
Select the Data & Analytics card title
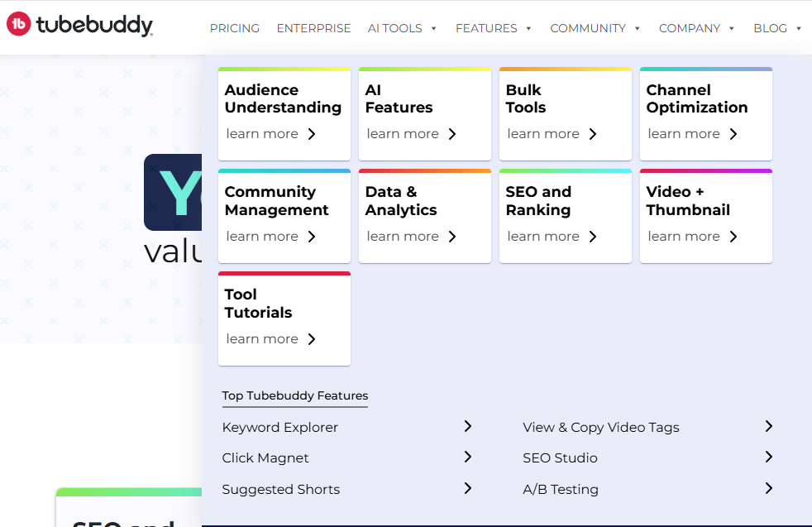click(x=401, y=200)
